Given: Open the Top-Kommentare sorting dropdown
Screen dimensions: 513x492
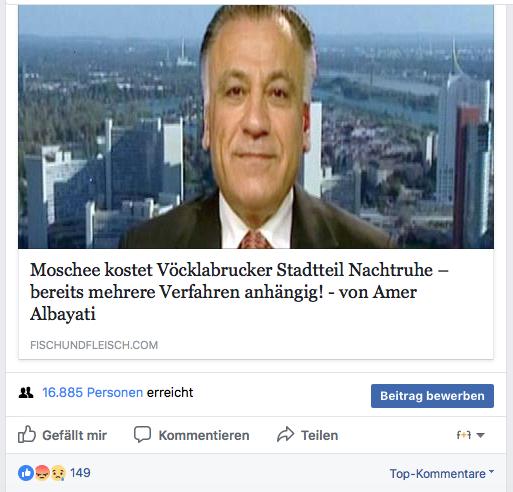Looking at the screenshot, I should coord(442,474).
